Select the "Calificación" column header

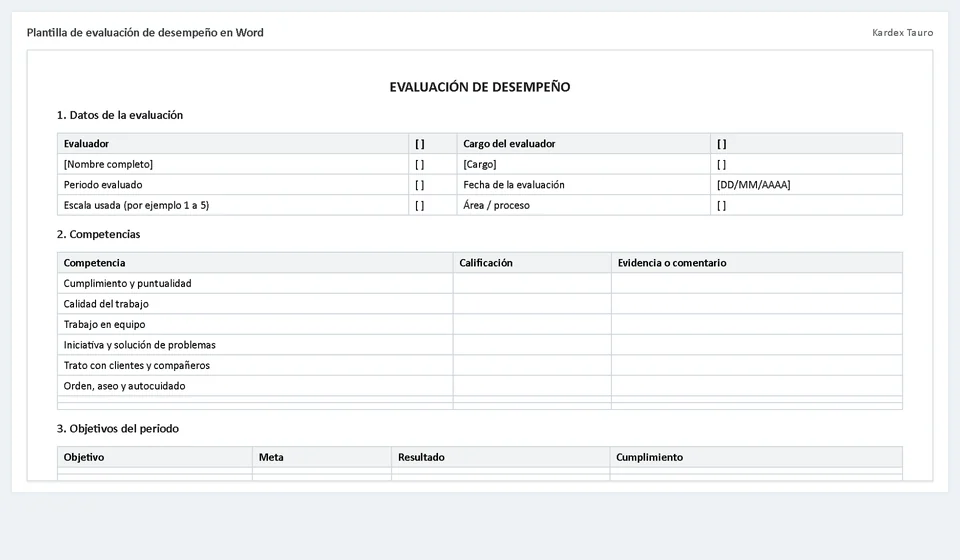click(532, 263)
